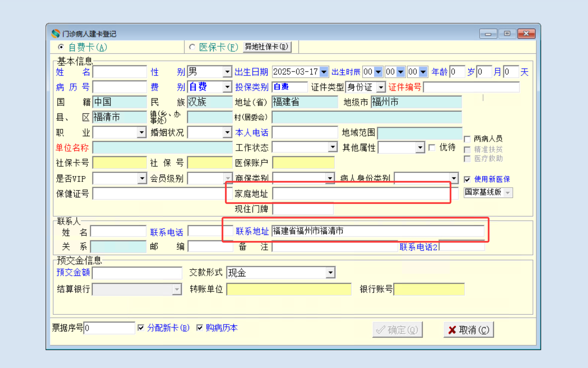The height and width of the screenshot is (368, 588).
Task: Click the 姓名 field in 基本信息
Action: click(x=120, y=72)
